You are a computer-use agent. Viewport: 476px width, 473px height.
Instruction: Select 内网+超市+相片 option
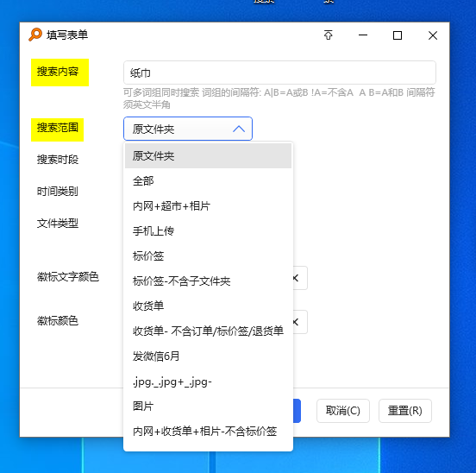(x=208, y=206)
